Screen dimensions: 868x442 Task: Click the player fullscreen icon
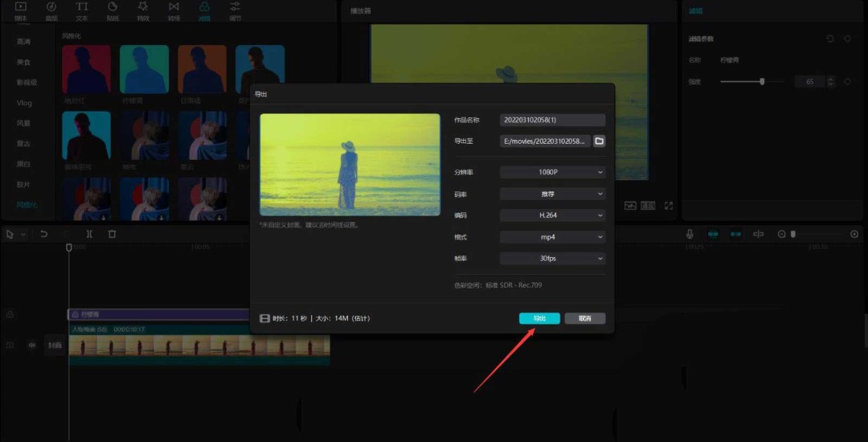pos(668,206)
